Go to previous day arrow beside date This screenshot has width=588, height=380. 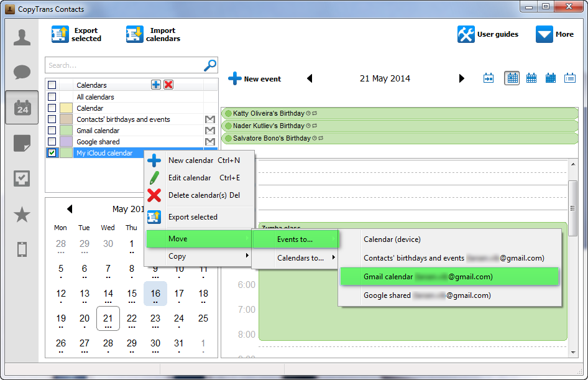[310, 78]
